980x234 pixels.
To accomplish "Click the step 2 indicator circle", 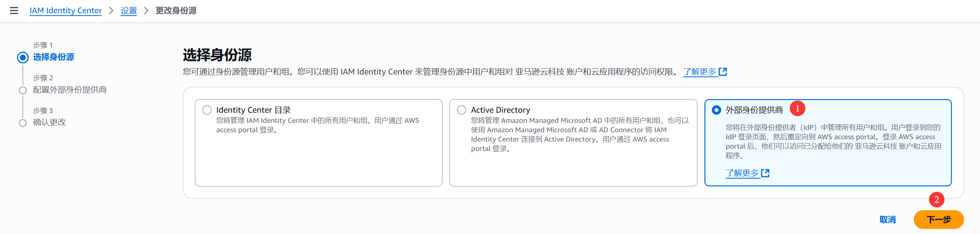I will 23,90.
